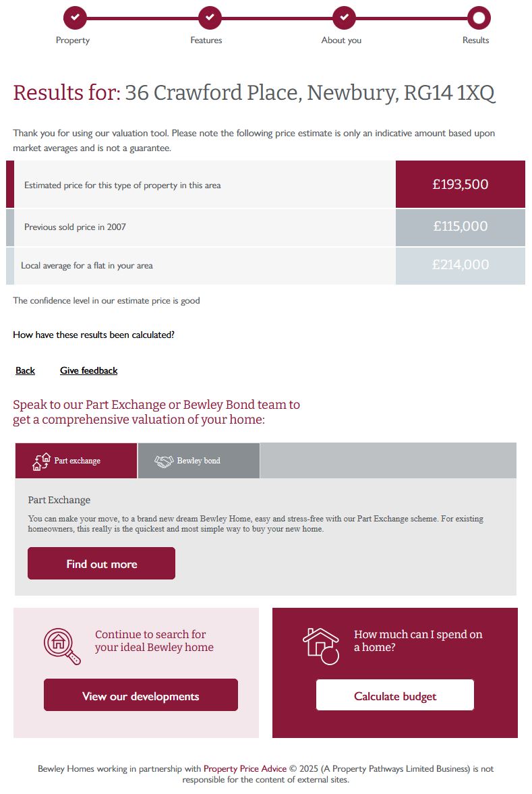Open the Property Price Advice link
The height and width of the screenshot is (794, 532).
(245, 768)
